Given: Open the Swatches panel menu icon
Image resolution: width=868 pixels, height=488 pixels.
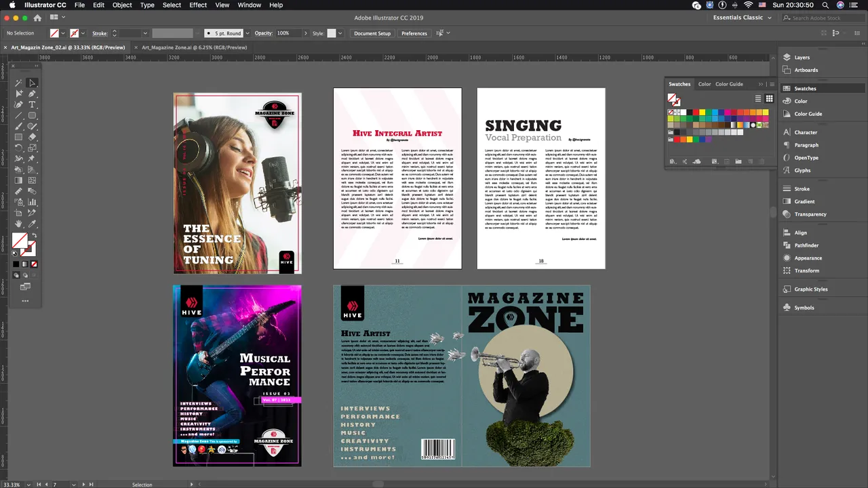Looking at the screenshot, I should [x=772, y=84].
